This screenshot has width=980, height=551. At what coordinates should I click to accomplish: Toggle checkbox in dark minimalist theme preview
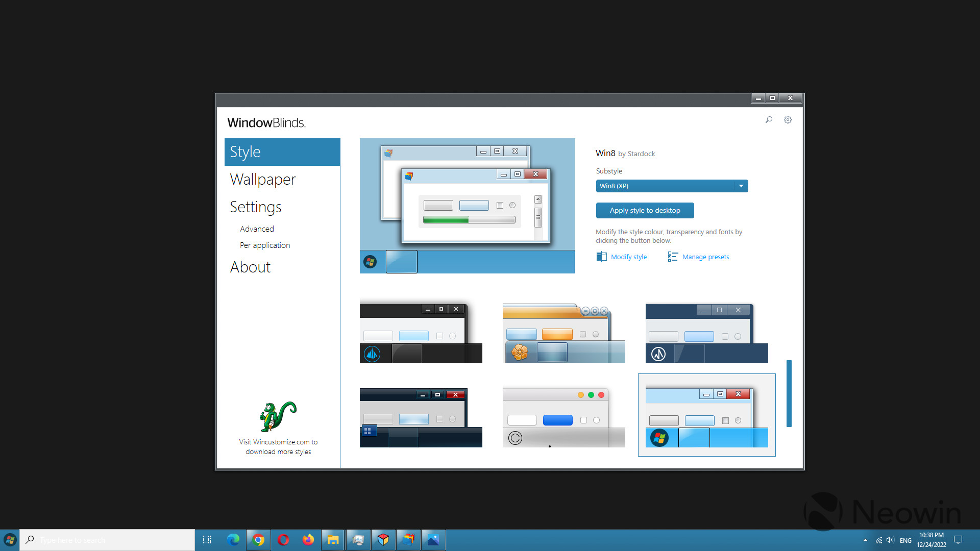pos(439,336)
